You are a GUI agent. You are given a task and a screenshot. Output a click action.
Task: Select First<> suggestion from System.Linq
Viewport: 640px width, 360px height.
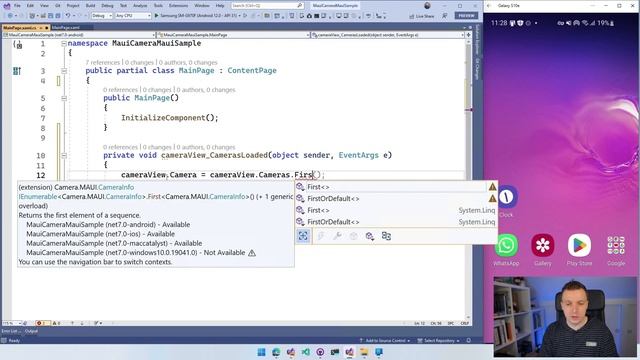click(x=396, y=210)
